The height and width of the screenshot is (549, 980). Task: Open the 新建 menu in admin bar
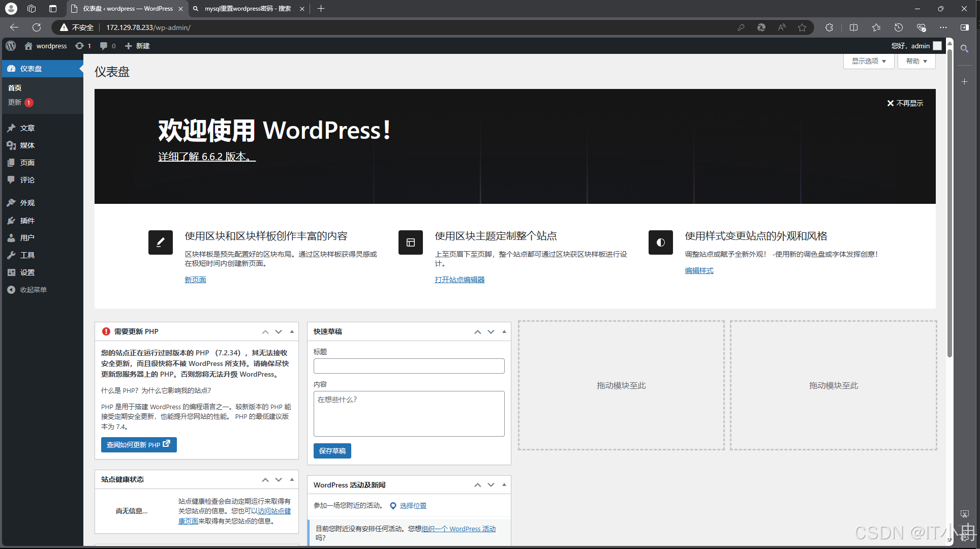click(x=137, y=46)
